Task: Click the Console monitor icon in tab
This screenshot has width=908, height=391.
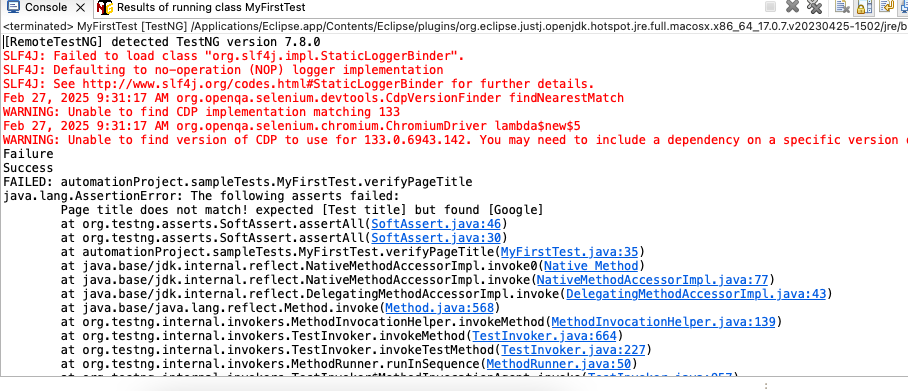Action: click(x=13, y=7)
